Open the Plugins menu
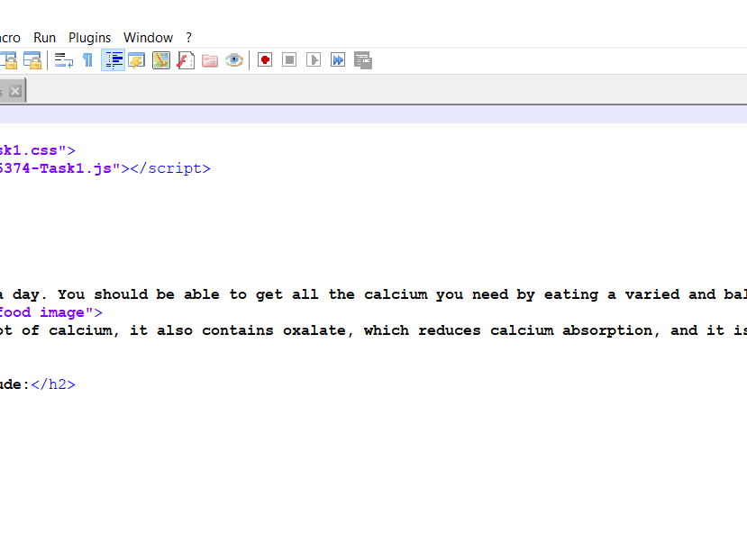Image resolution: width=747 pixels, height=560 pixels. click(89, 38)
